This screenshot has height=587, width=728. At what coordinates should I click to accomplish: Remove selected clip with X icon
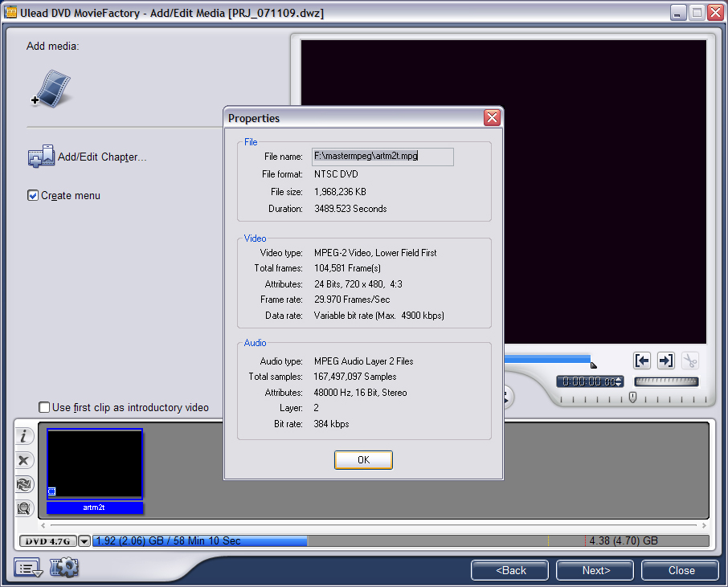[x=24, y=460]
